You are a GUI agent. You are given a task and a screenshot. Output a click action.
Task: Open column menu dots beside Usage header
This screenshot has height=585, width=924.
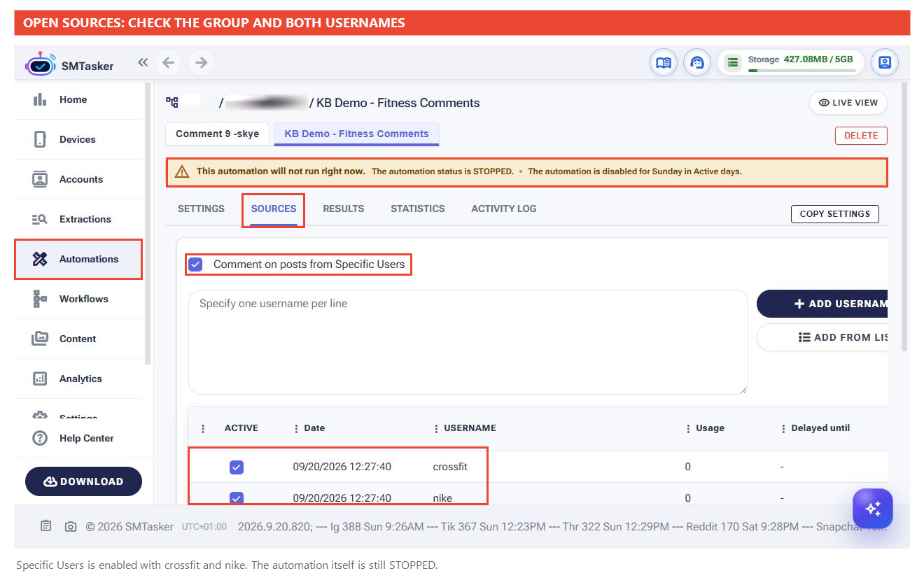[x=688, y=428]
